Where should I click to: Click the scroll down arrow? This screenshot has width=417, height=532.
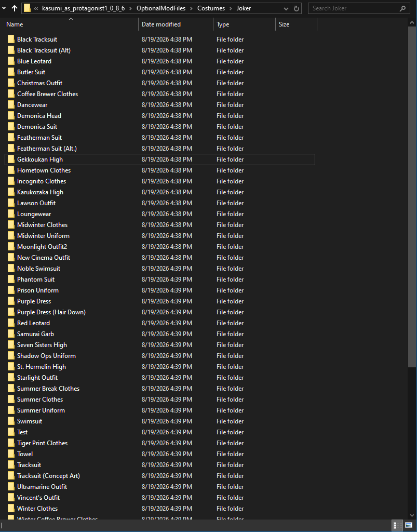(412, 515)
